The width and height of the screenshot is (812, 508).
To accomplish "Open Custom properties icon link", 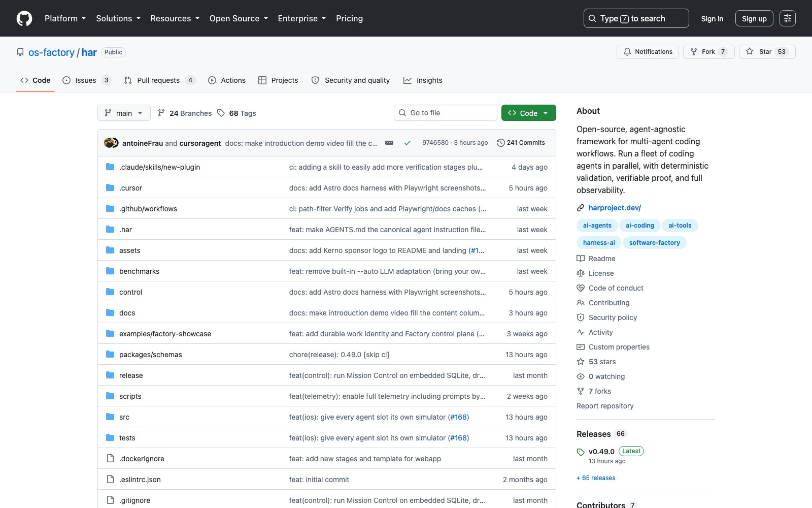I will click(581, 347).
